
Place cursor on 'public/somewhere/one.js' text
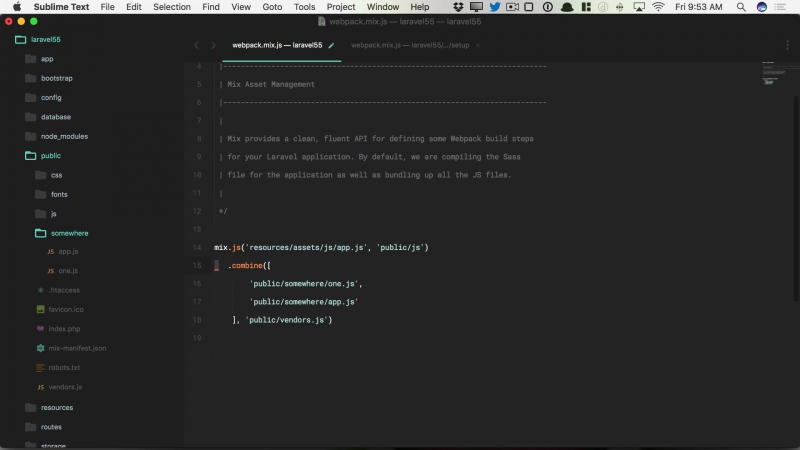pos(304,284)
